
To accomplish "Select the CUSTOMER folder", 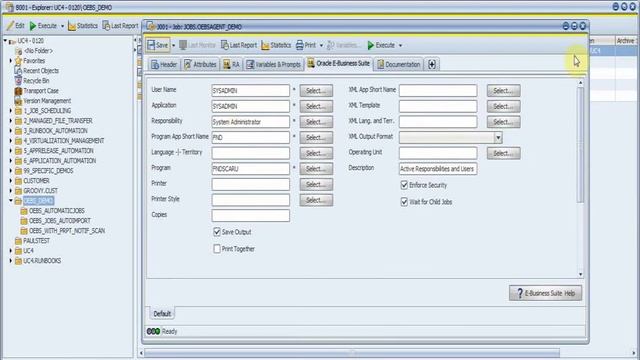I will pyautogui.click(x=32, y=181).
